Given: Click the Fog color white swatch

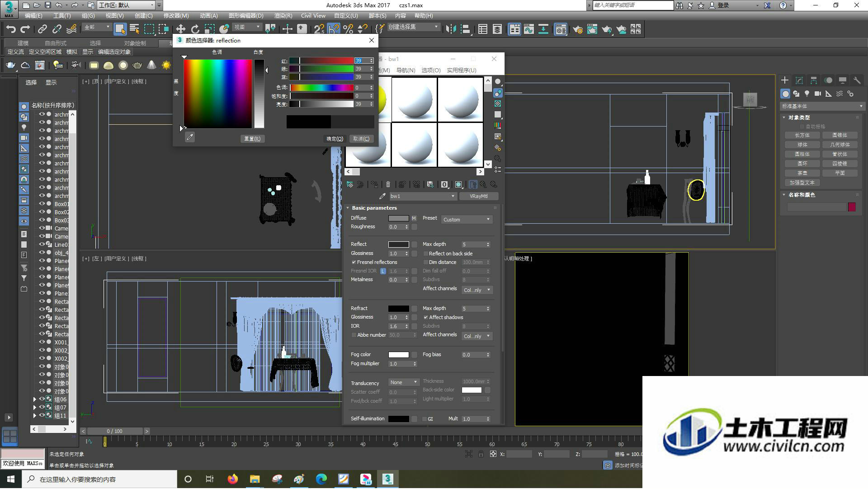Looking at the screenshot, I should pos(398,355).
